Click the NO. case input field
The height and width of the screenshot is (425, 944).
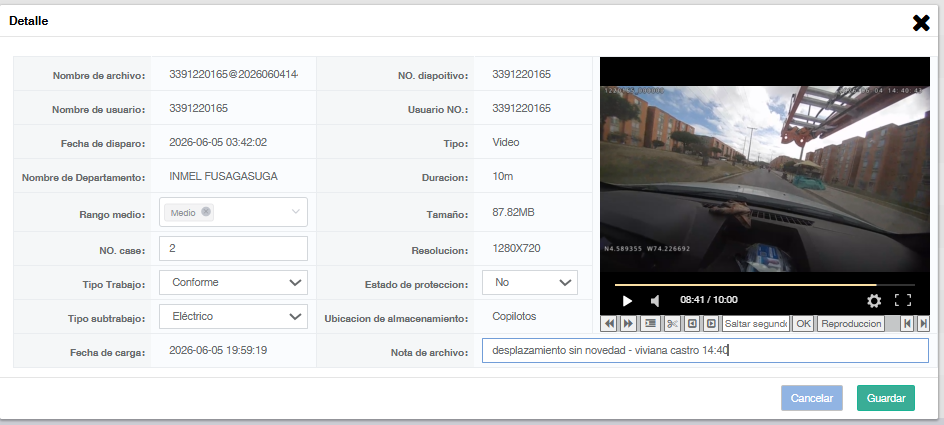pos(233,249)
